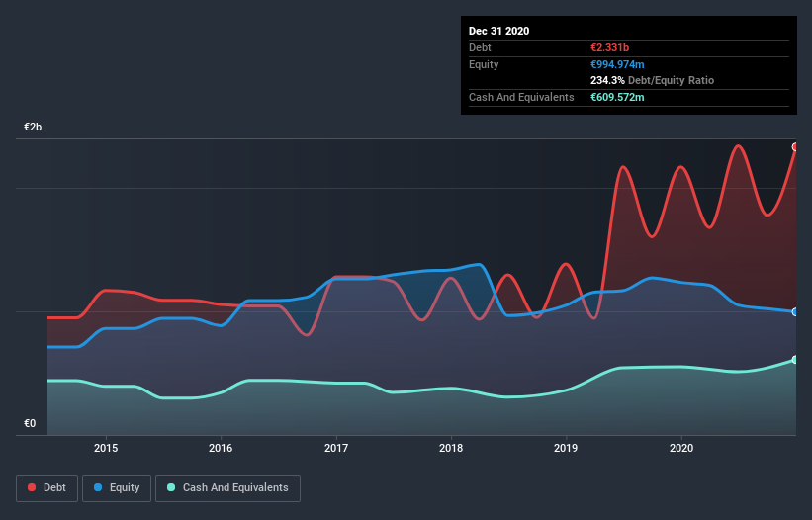Click the 2015 axis label

106,448
